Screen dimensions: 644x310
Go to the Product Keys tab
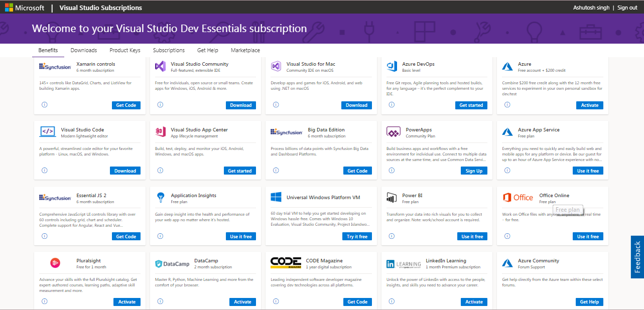[125, 50]
